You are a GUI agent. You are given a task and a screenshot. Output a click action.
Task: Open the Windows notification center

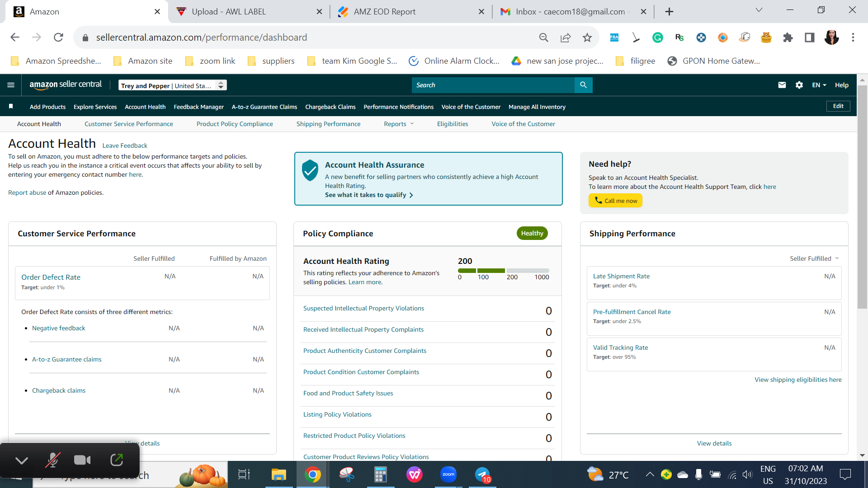pos(845,474)
